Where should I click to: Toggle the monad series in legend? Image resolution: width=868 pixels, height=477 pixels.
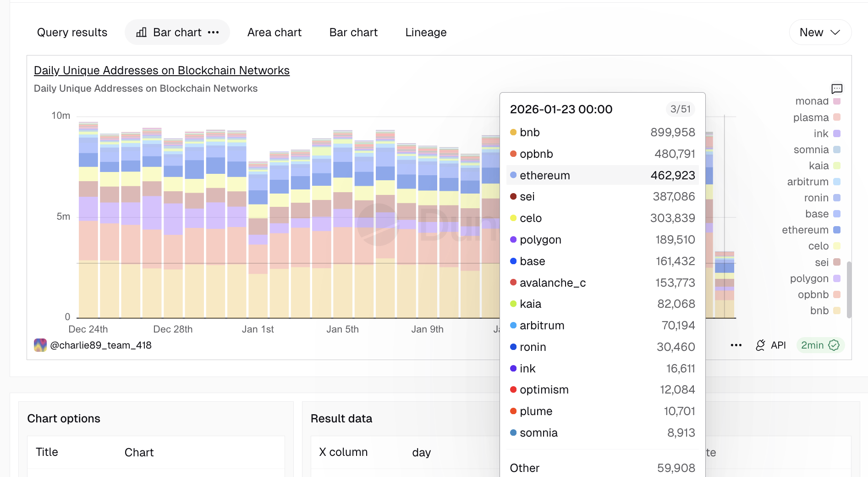click(812, 101)
